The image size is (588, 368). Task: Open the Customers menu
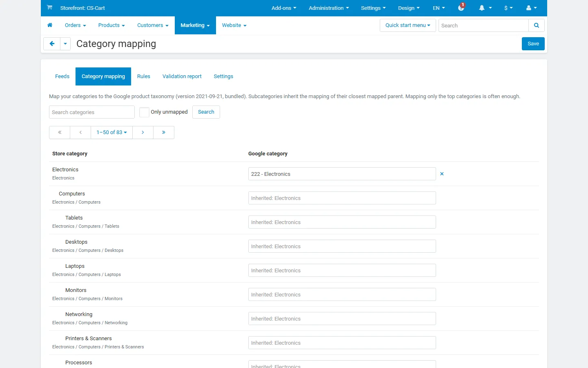pos(153,25)
